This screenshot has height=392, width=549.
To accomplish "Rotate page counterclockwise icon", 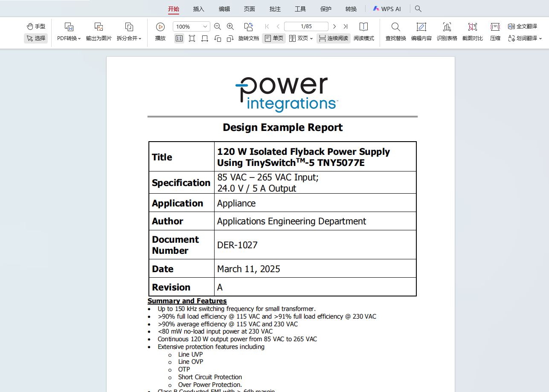I will pos(218,38).
